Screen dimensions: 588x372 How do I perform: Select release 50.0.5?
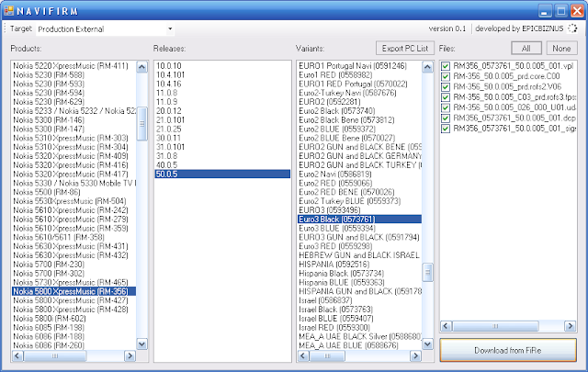[x=222, y=174]
